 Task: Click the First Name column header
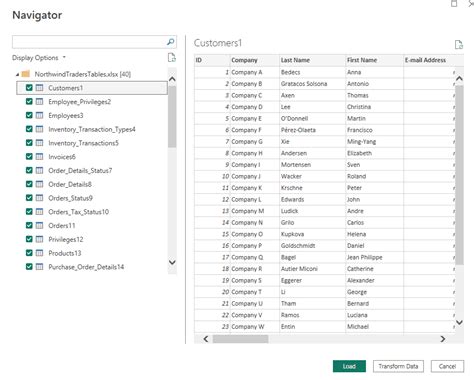point(374,60)
